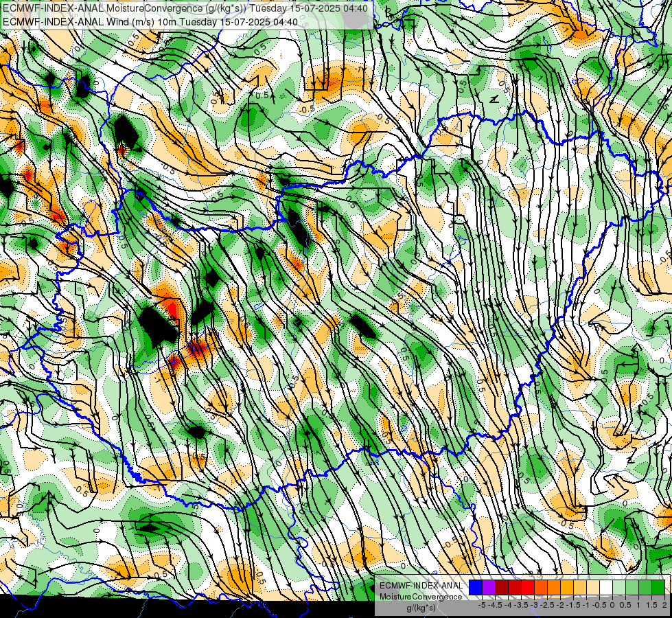The width and height of the screenshot is (672, 618).
Task: Click the blue legend swatch
Action: (476, 587)
